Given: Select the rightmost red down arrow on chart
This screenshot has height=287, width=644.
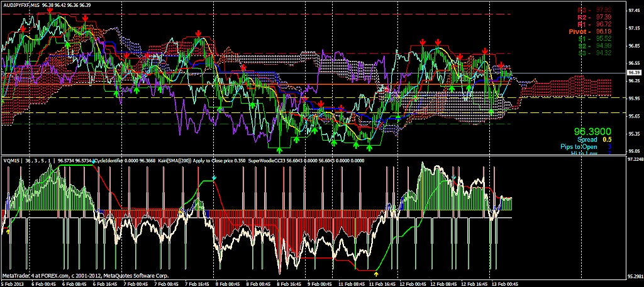Looking at the screenshot, I should pos(501,65).
